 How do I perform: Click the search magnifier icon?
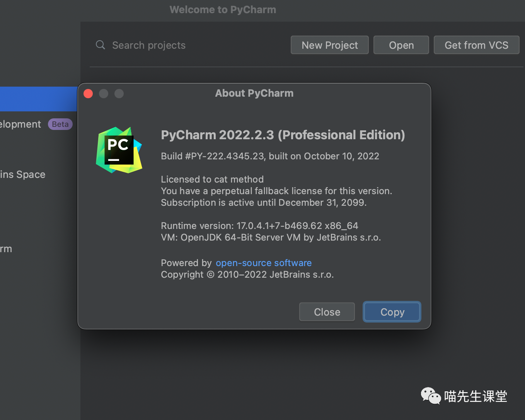point(101,45)
